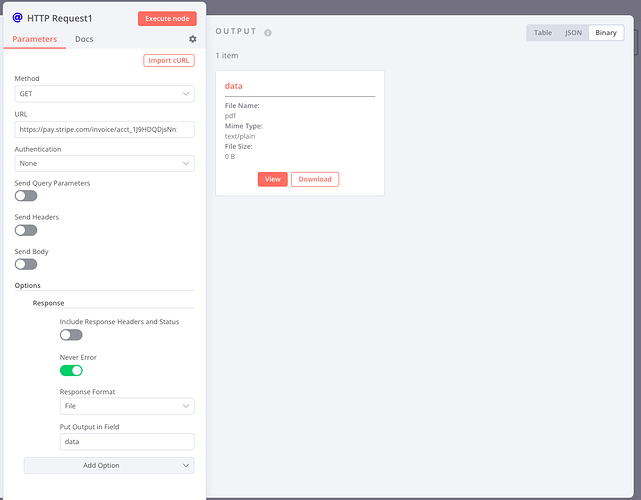Switch output view to Table
The width and height of the screenshot is (641, 500).
tap(543, 33)
